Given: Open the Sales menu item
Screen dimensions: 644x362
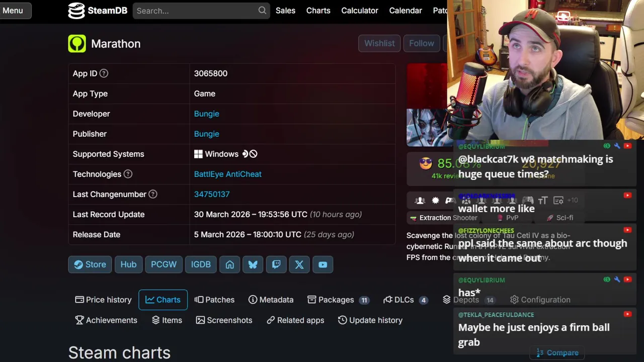Looking at the screenshot, I should click(285, 11).
